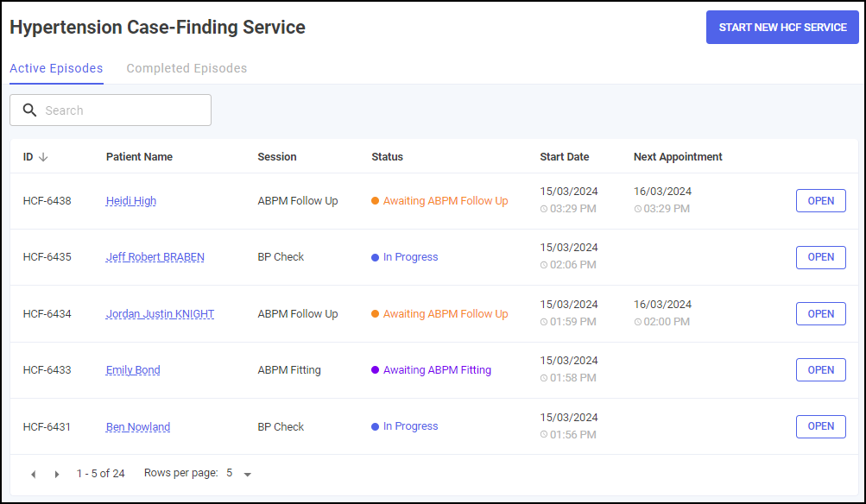Open Ben Nowland patient link
Screen dimensions: 866x504
(x=138, y=427)
